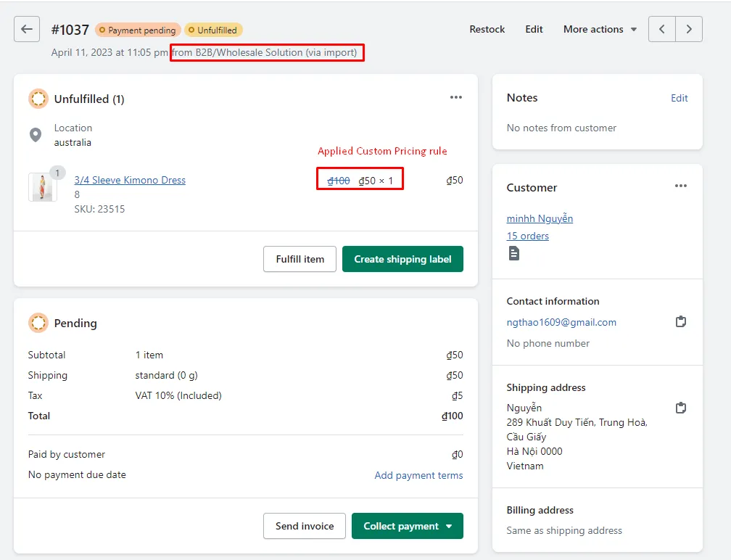
Task: Copy the shipping address via clipboard icon
Action: (681, 408)
